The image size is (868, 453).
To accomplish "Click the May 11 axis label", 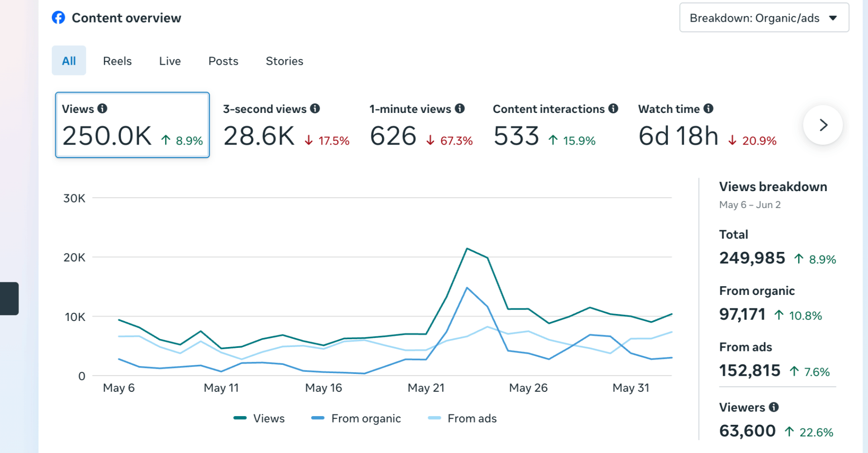I will click(221, 388).
